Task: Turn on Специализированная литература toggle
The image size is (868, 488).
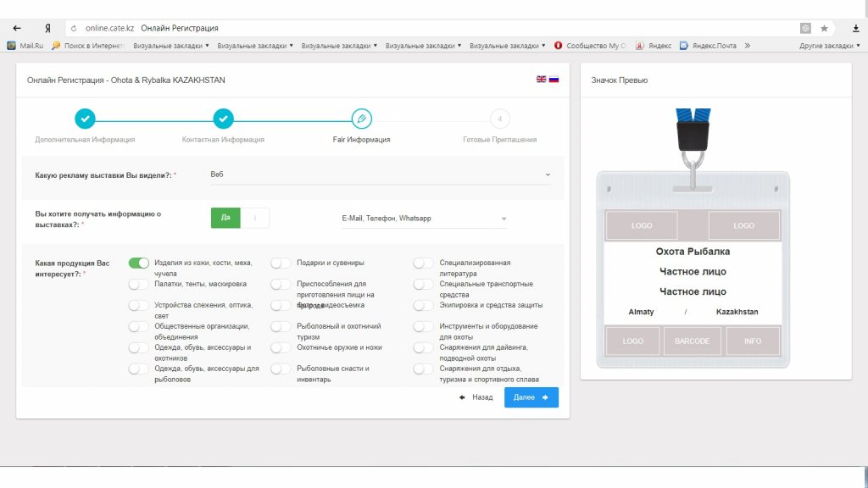Action: [x=424, y=263]
